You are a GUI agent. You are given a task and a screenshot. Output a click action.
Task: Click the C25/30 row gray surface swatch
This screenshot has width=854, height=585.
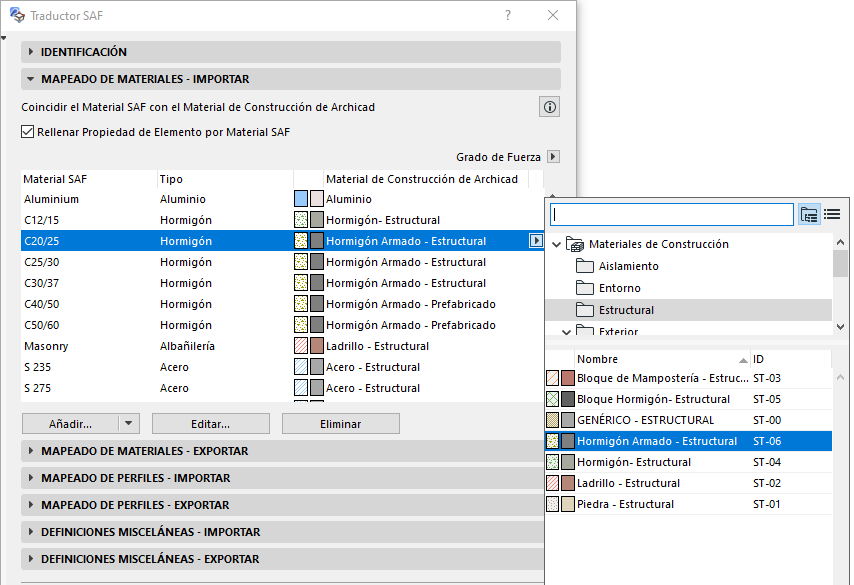[x=317, y=262]
